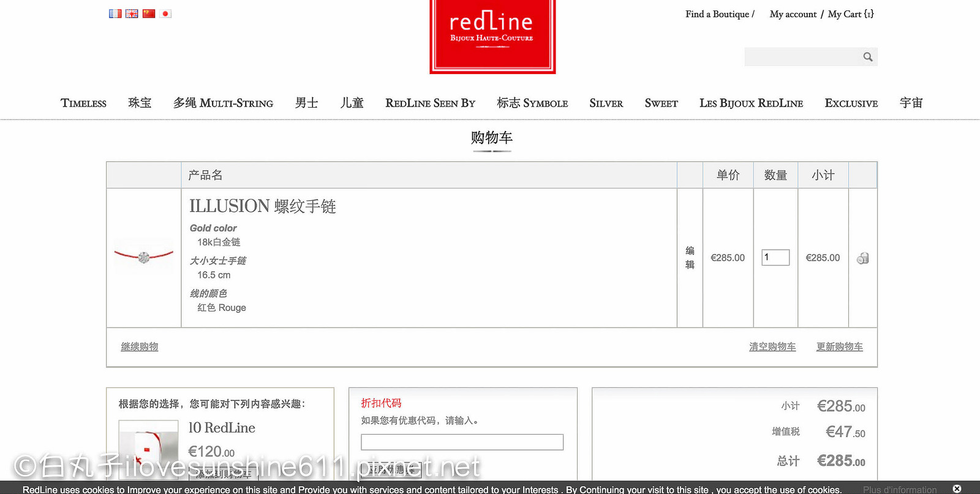Screen dimensions: 980x494
Task: Open the Multi-String category menu
Action: [223, 103]
